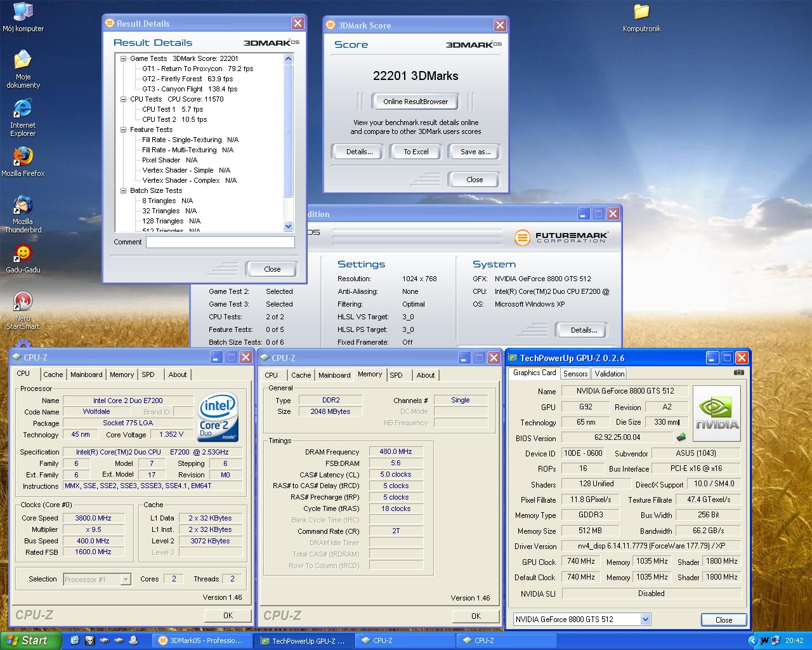The height and width of the screenshot is (650, 812).
Task: Open the GPU selection dropdown in GPU-Z
Action: [x=645, y=620]
